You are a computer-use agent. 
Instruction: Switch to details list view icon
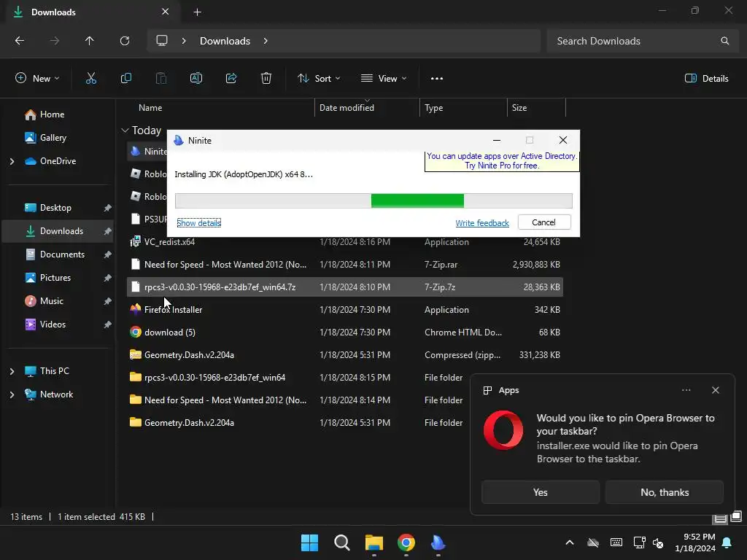tap(720, 518)
